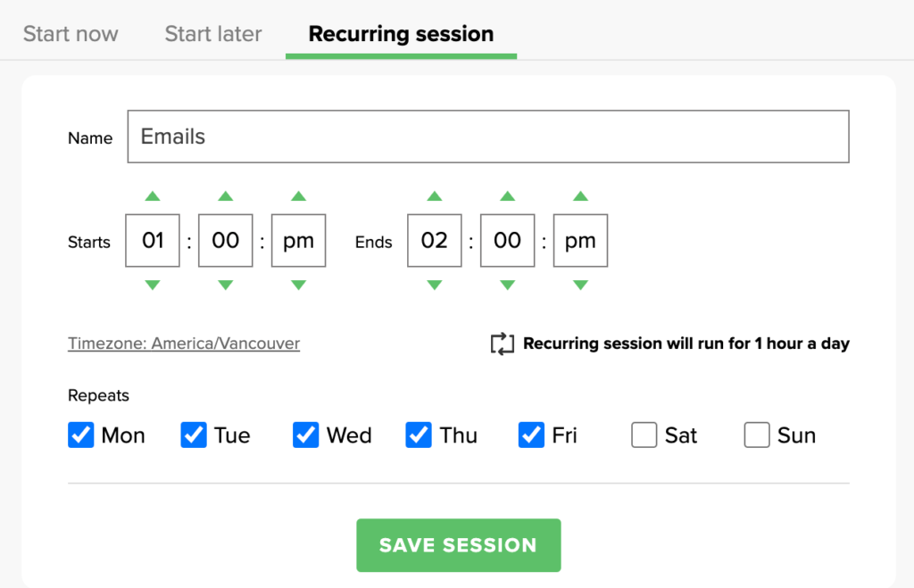Image resolution: width=914 pixels, height=588 pixels.
Task: Increase the start hour with up arrow
Action: pos(153,196)
